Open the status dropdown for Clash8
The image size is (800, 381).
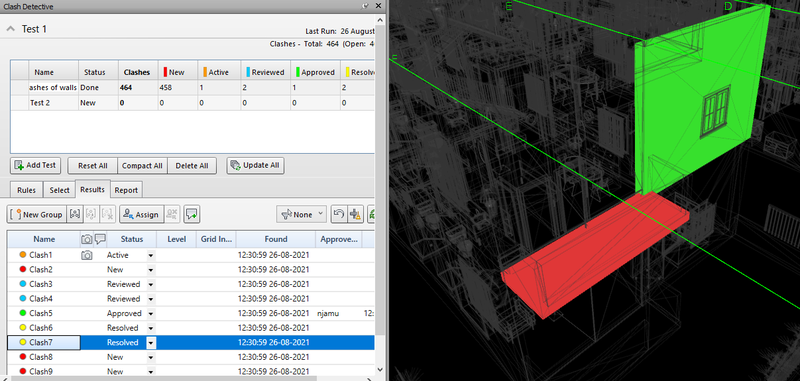151,358
